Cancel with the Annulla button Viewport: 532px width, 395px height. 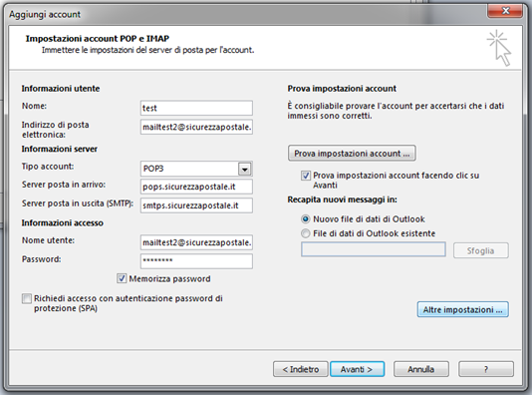[421, 369]
